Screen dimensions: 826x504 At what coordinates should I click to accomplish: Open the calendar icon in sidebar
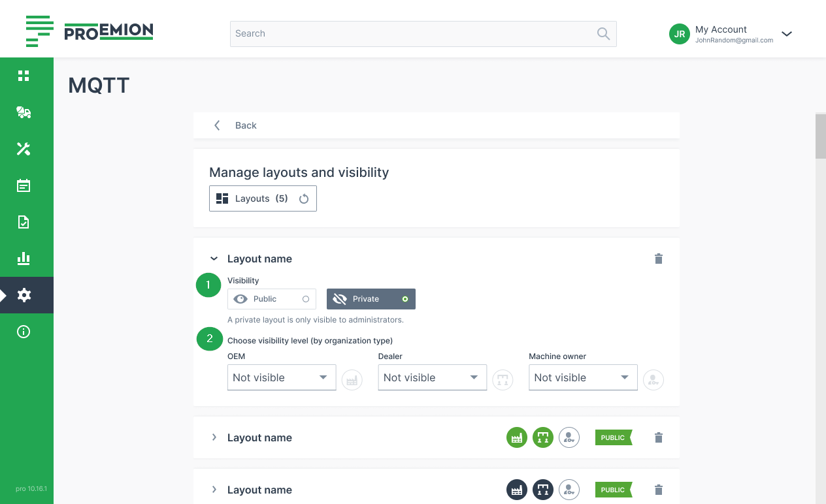click(x=24, y=186)
